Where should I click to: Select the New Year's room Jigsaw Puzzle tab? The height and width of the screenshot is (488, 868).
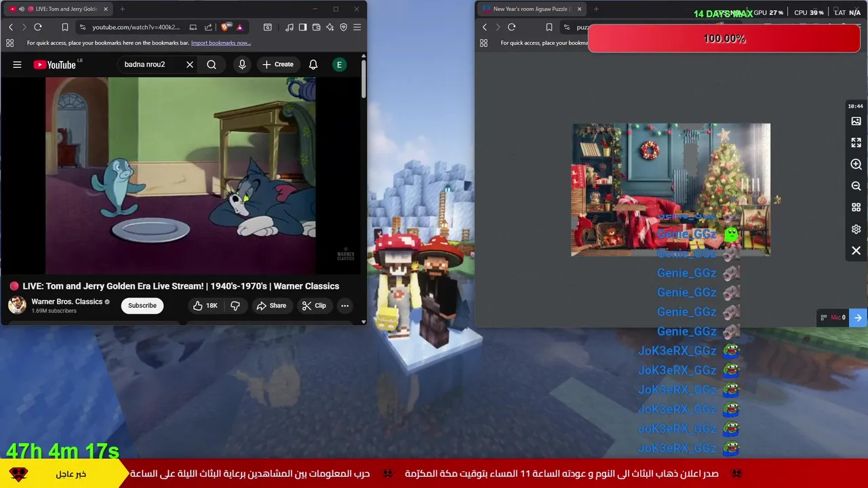click(x=531, y=9)
